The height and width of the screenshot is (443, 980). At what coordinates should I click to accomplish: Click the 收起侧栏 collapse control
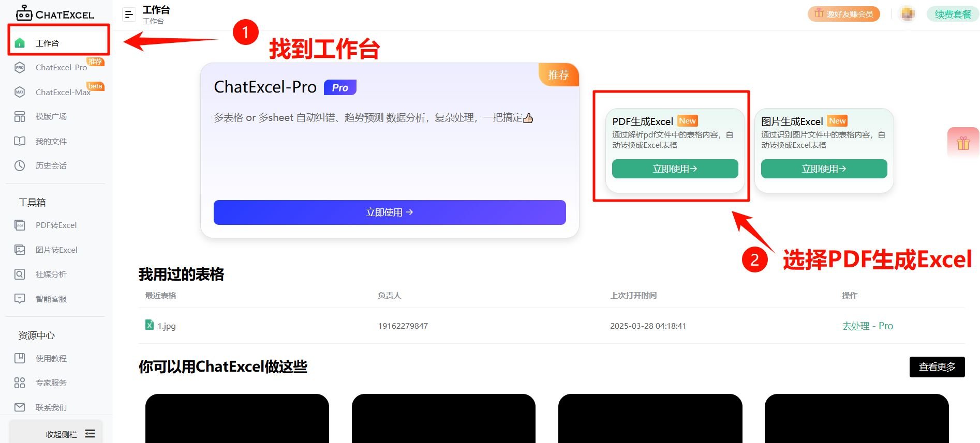(x=56, y=432)
